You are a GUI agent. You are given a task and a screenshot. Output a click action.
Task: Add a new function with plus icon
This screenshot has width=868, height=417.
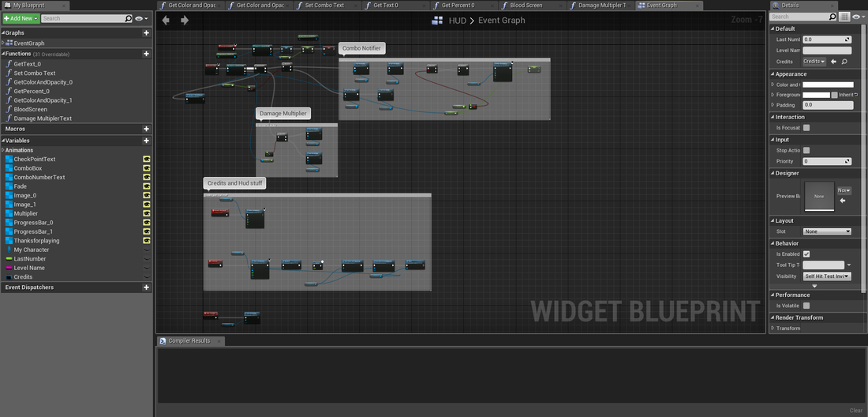(146, 54)
